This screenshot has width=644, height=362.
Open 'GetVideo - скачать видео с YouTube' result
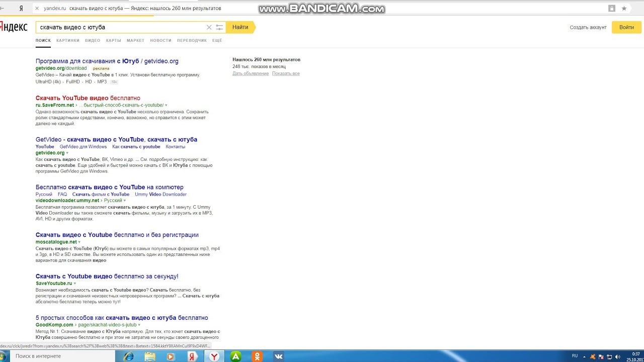click(x=116, y=139)
